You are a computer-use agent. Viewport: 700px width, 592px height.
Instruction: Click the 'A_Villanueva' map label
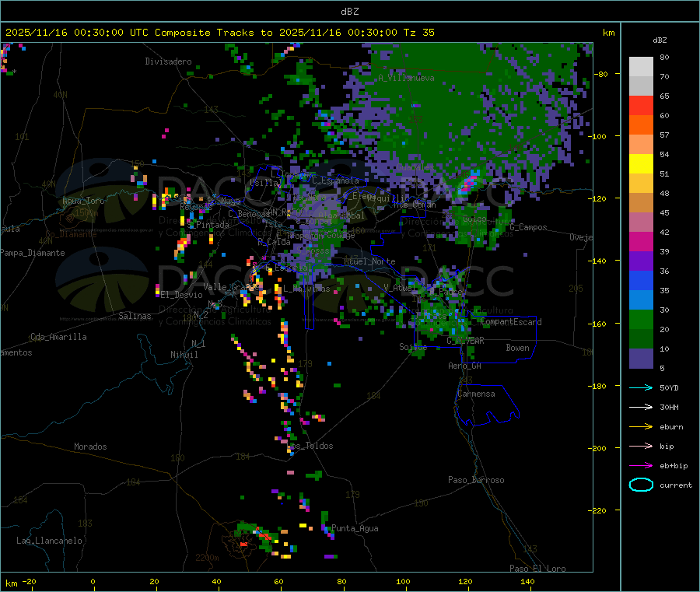tap(406, 78)
